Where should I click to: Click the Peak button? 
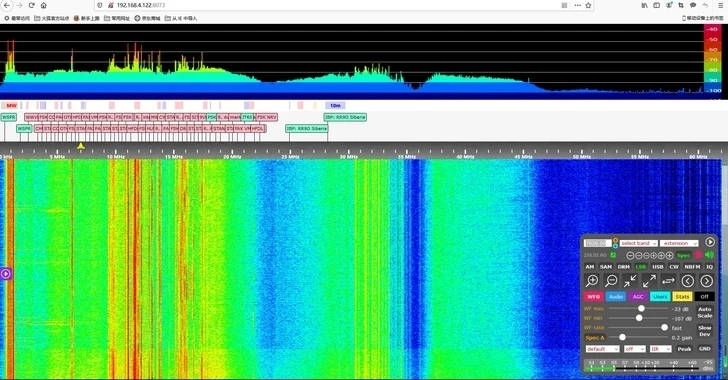684,349
